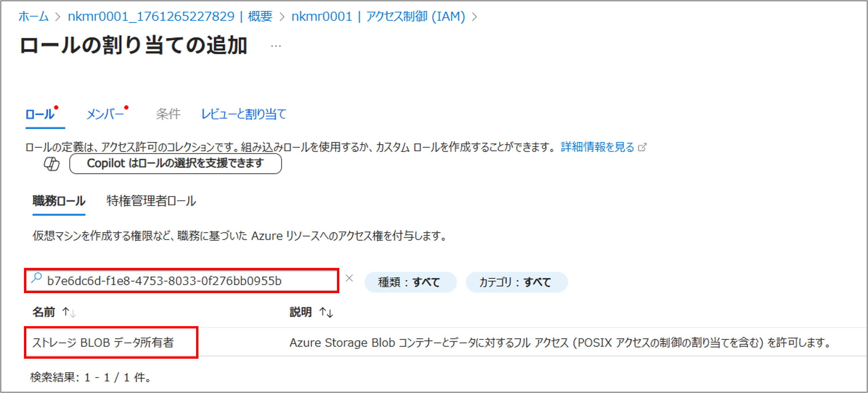Open the カテゴリ : すべて filter
868x393 pixels.
pos(516,282)
